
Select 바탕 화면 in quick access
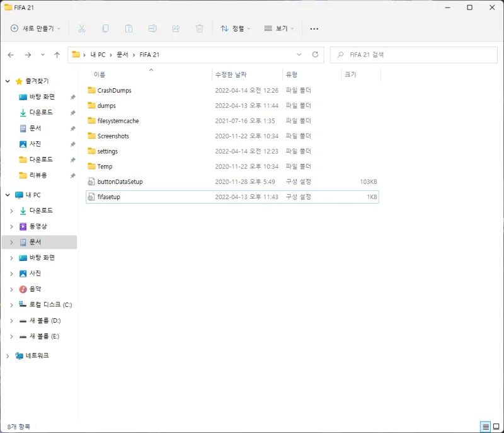[42, 97]
